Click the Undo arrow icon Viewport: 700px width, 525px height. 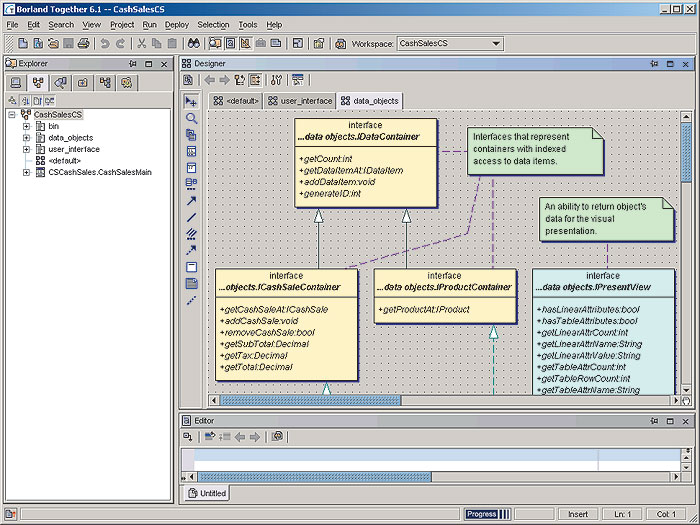104,43
